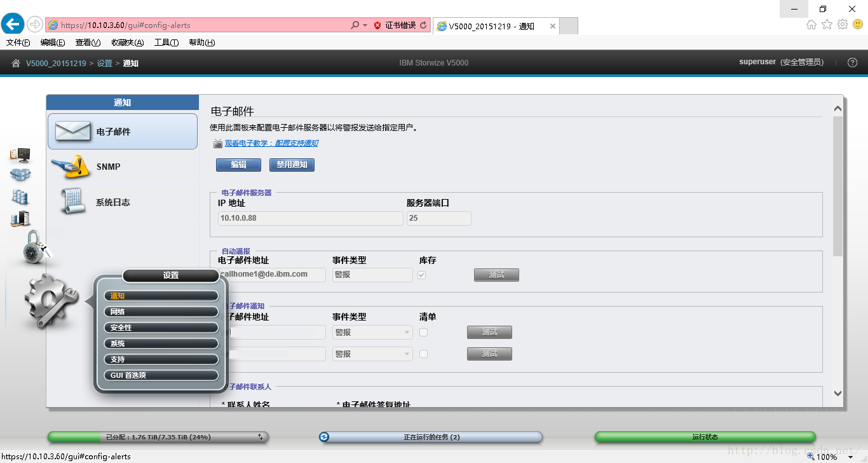868x463 pixels.
Task: Open the 文件(F) menu
Action: click(18, 43)
